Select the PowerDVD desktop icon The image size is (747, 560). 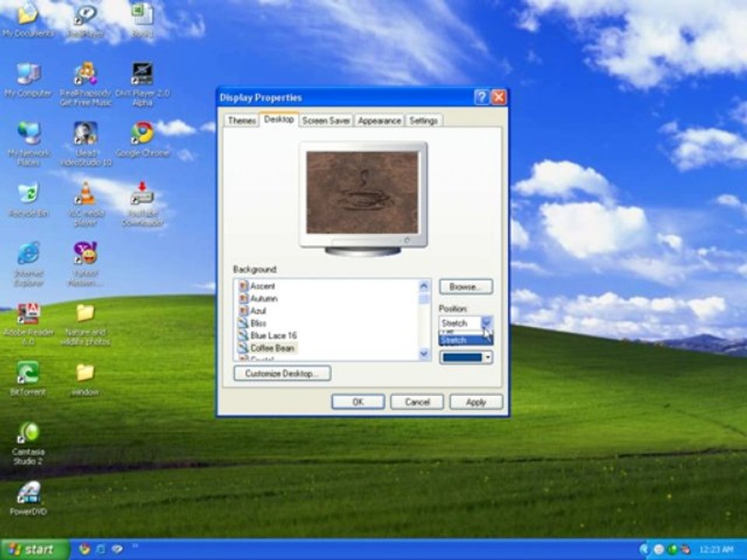click(29, 498)
